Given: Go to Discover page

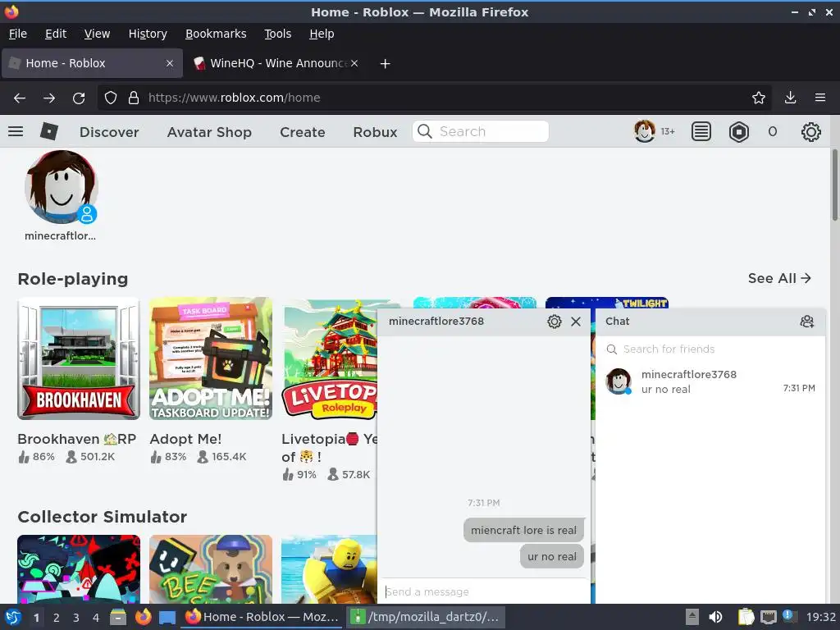Looking at the screenshot, I should tap(109, 132).
